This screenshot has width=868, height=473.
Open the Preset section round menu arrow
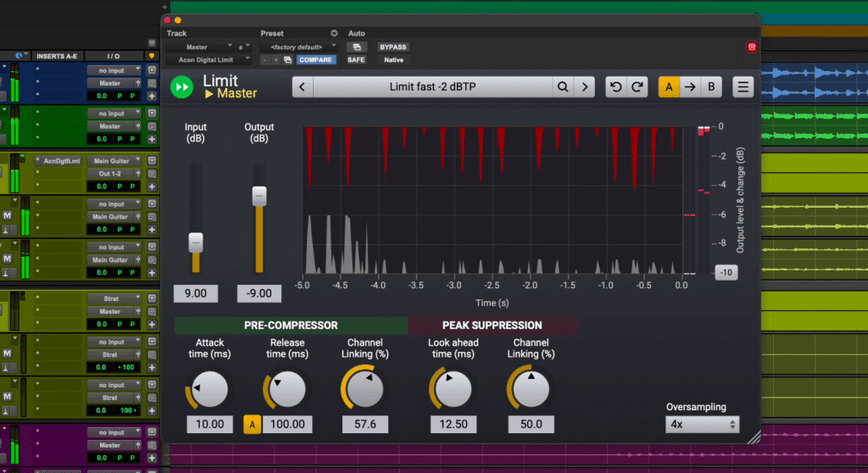[x=334, y=33]
